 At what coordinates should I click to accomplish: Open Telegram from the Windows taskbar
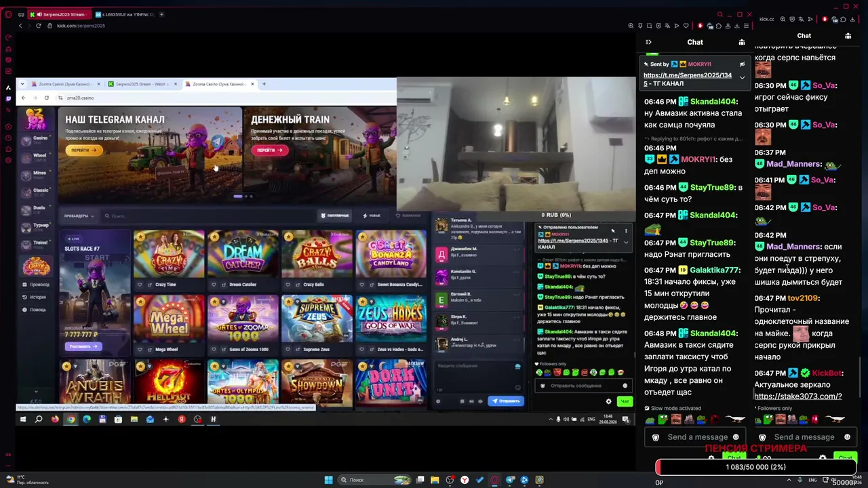point(510,480)
